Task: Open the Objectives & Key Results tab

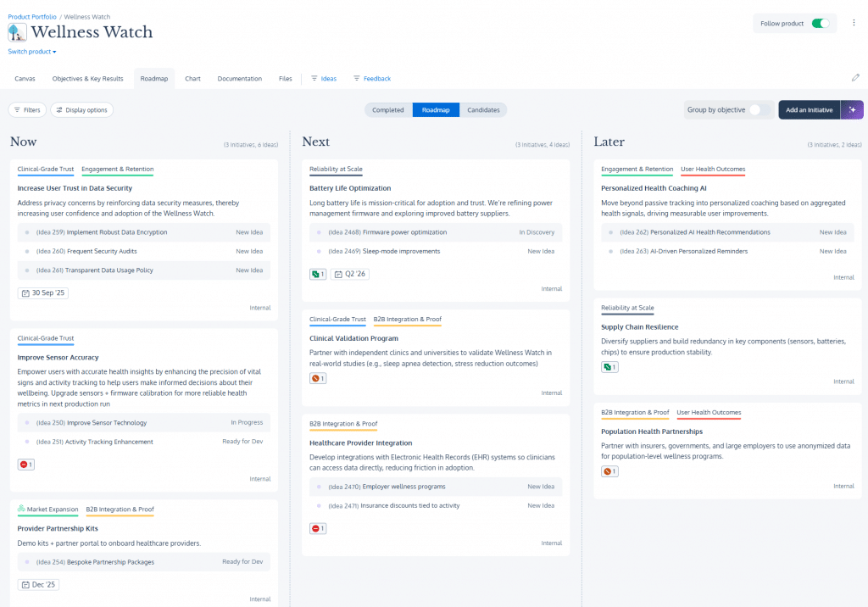Action: coord(87,79)
